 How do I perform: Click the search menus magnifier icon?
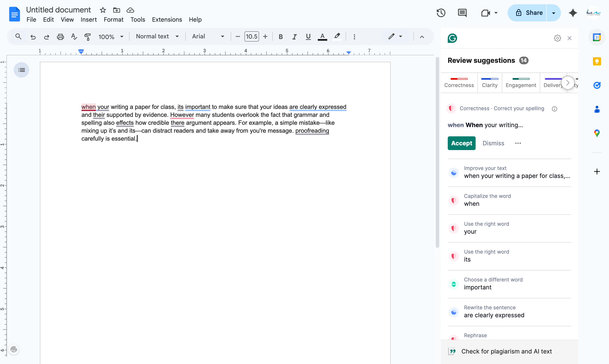tap(18, 36)
